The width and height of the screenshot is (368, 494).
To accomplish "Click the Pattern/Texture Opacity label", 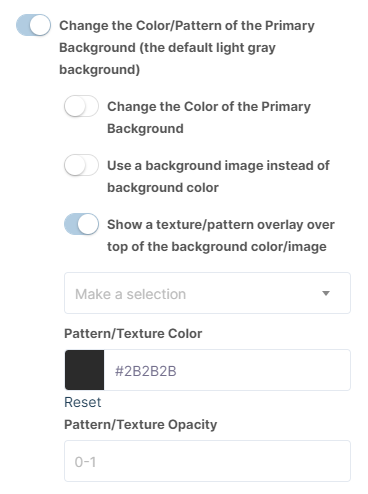I will point(140,424).
